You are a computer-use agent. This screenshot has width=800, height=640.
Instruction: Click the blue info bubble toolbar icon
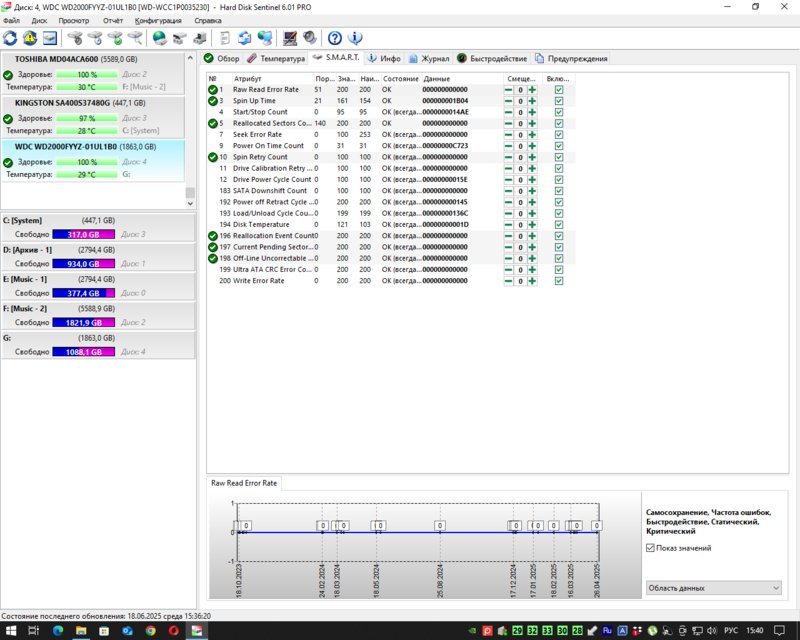(x=355, y=38)
